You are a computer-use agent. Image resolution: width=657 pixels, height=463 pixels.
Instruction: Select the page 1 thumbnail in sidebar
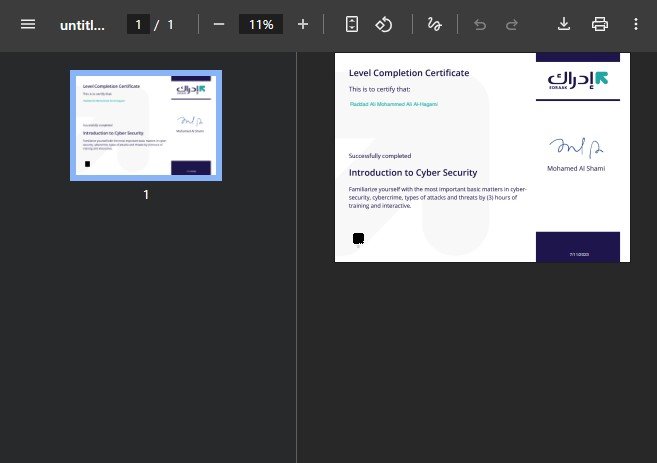(x=146, y=125)
